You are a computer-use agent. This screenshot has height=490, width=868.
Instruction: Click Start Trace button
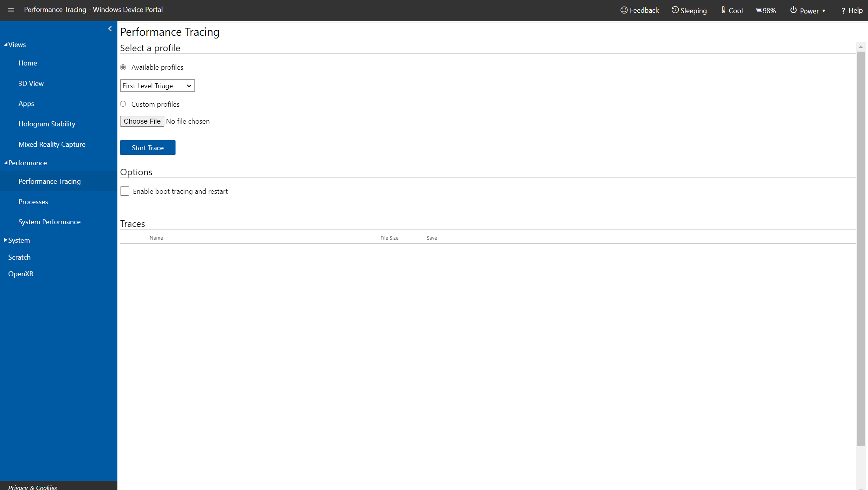[x=147, y=148]
